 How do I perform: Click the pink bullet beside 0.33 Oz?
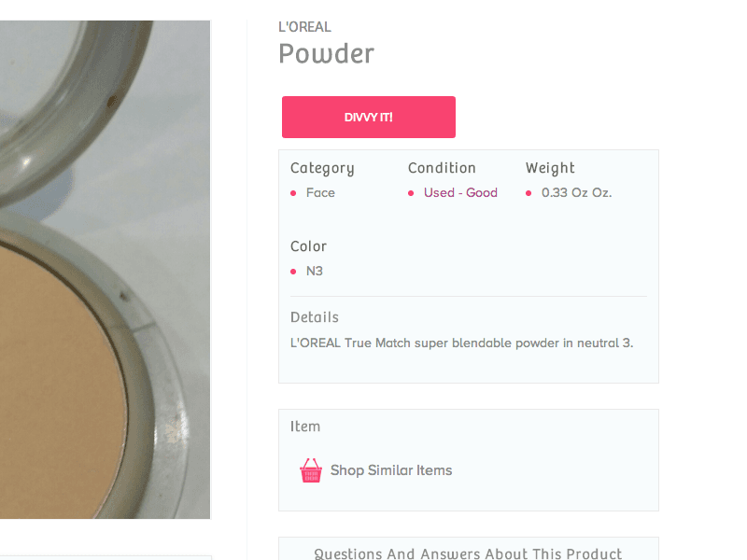529,193
